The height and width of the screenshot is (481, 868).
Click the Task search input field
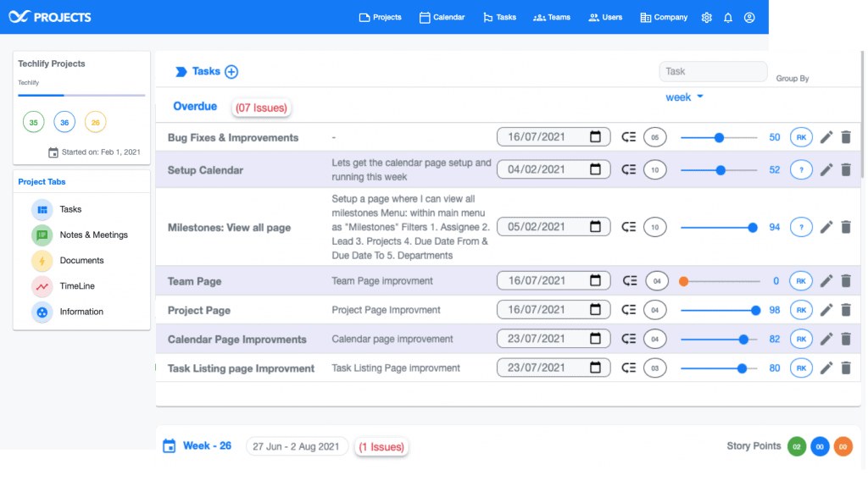point(713,71)
